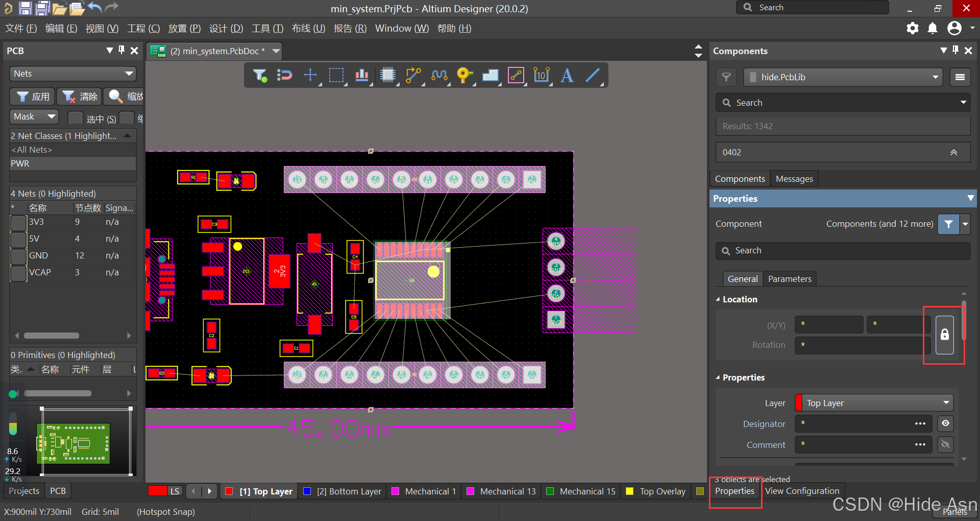Enable the 选中 (S) checkbox
Viewport: 980px width, 521px height.
(75, 117)
